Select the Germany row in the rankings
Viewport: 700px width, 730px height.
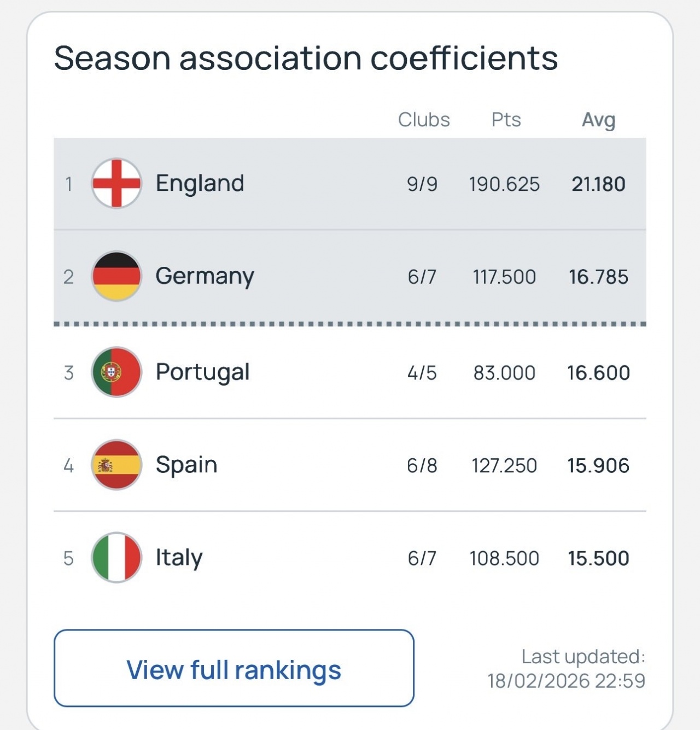point(350,276)
